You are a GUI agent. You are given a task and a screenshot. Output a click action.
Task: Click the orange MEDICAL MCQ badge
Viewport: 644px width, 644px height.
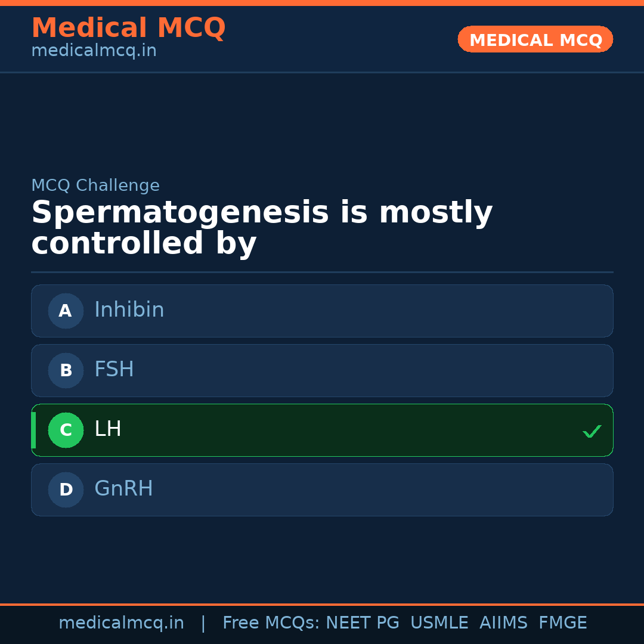535,39
